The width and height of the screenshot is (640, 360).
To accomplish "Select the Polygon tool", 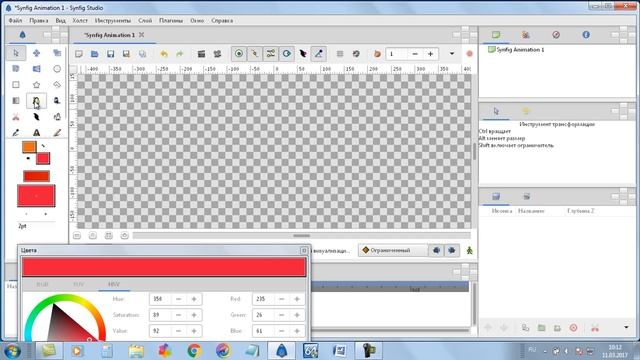I will pos(57,84).
